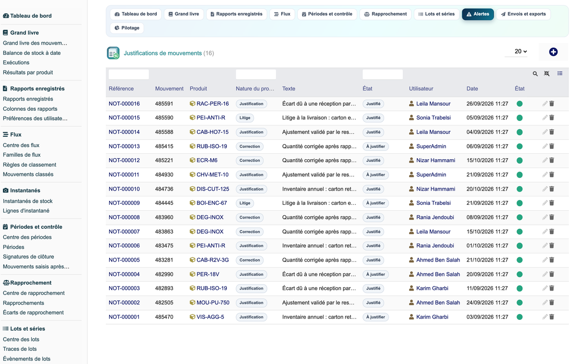Click the État filter input field
This screenshot has width=588, height=364.
pos(383,74)
